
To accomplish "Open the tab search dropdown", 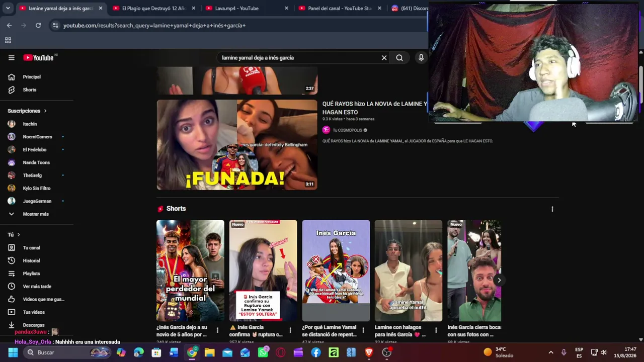I will 8,8.
